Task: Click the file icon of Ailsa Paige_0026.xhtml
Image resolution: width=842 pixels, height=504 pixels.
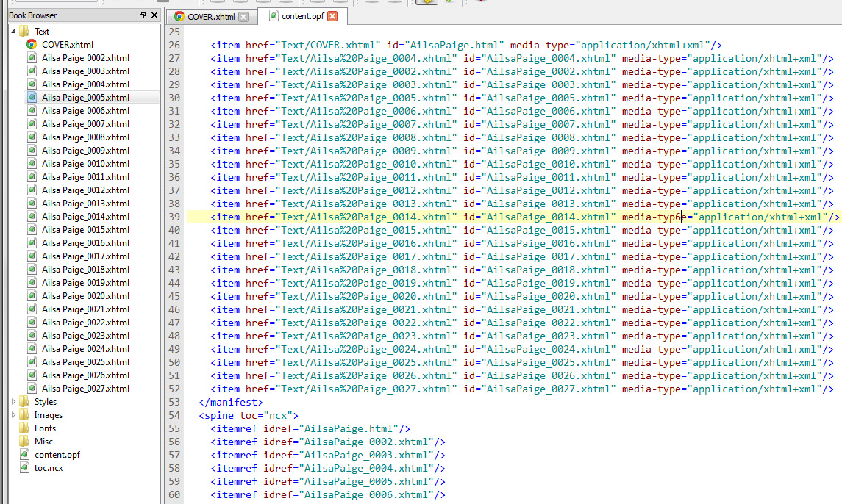Action: pyautogui.click(x=32, y=375)
